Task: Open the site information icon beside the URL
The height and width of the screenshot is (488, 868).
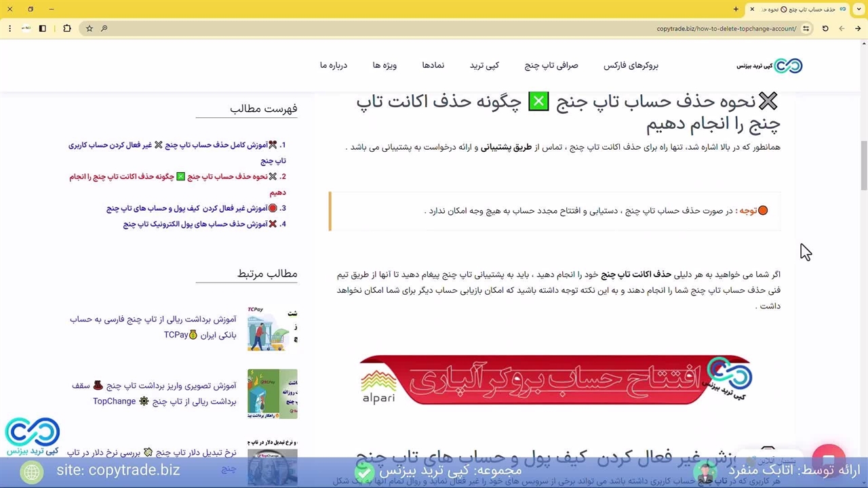Action: pos(806,28)
